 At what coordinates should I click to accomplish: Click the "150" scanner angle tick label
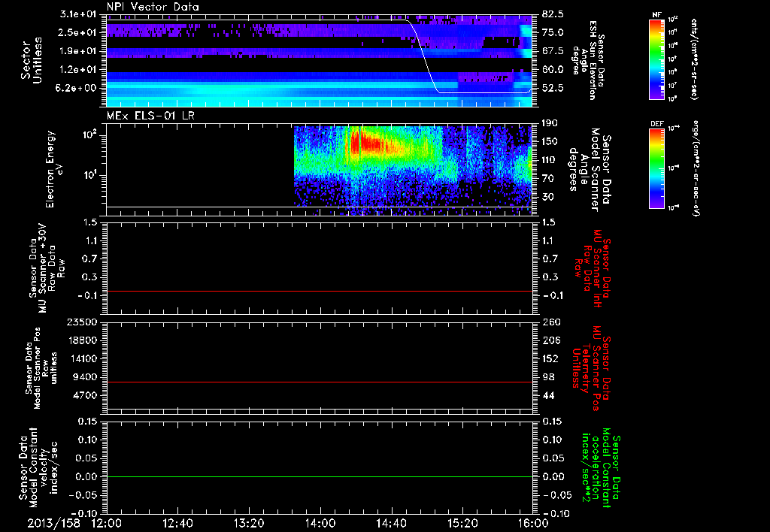click(x=550, y=141)
